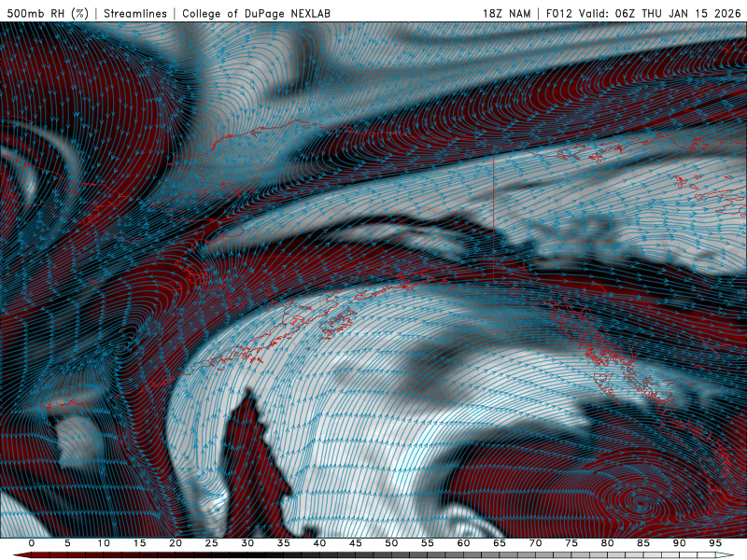Click the "18Z NAM" model run label
The width and height of the screenshot is (747, 560).
tap(507, 13)
